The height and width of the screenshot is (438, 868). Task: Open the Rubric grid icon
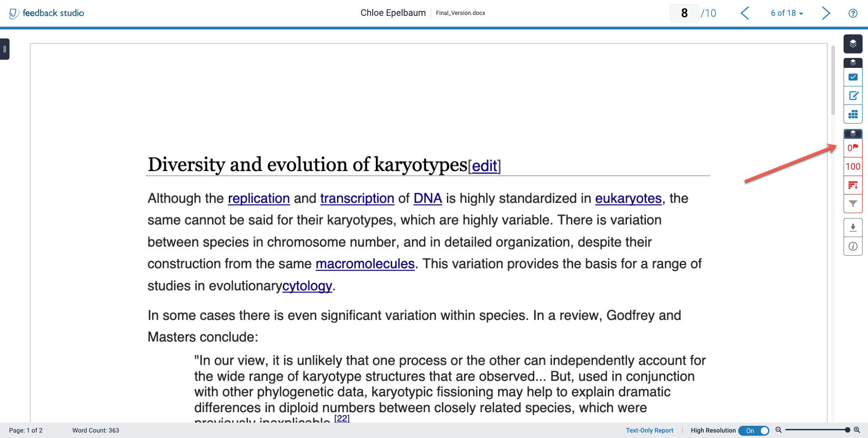pyautogui.click(x=853, y=114)
